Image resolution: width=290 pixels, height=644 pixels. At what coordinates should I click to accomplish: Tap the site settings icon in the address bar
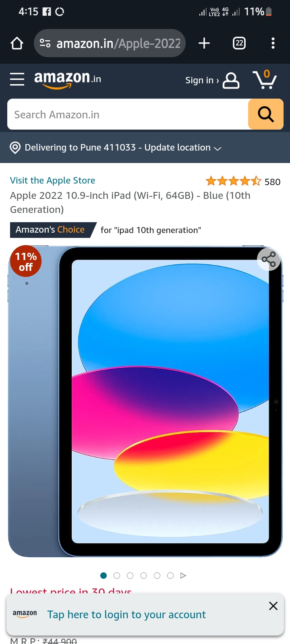tap(45, 43)
